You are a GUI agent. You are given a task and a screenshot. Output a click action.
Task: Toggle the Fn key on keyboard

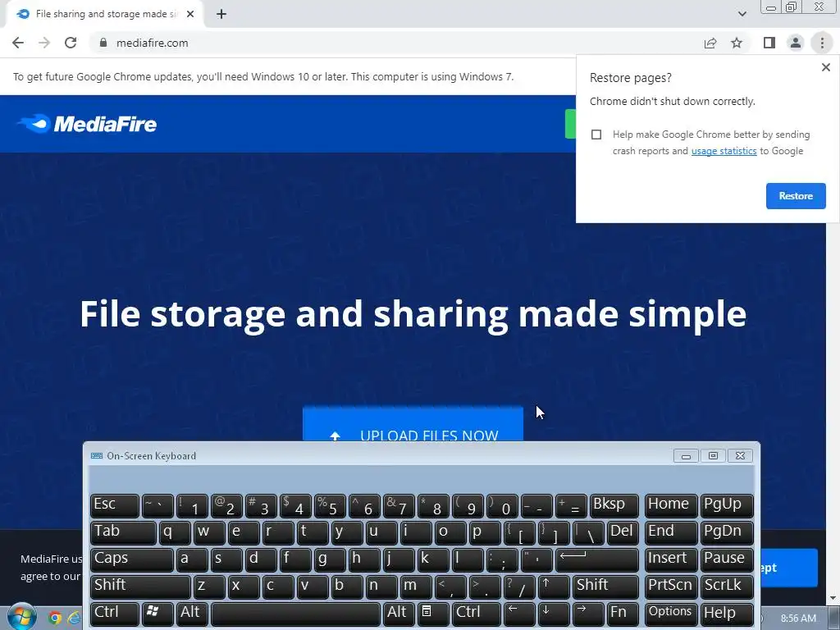pos(623,614)
